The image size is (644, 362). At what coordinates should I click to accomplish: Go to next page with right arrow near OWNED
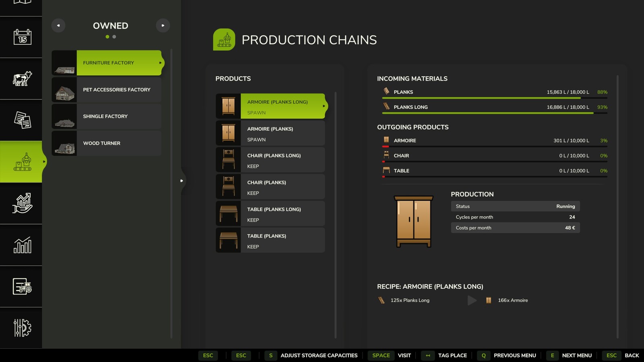(163, 25)
